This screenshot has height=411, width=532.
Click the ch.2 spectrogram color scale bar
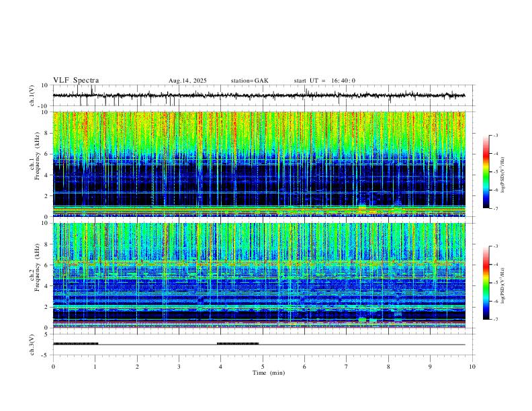pyautogui.click(x=486, y=283)
